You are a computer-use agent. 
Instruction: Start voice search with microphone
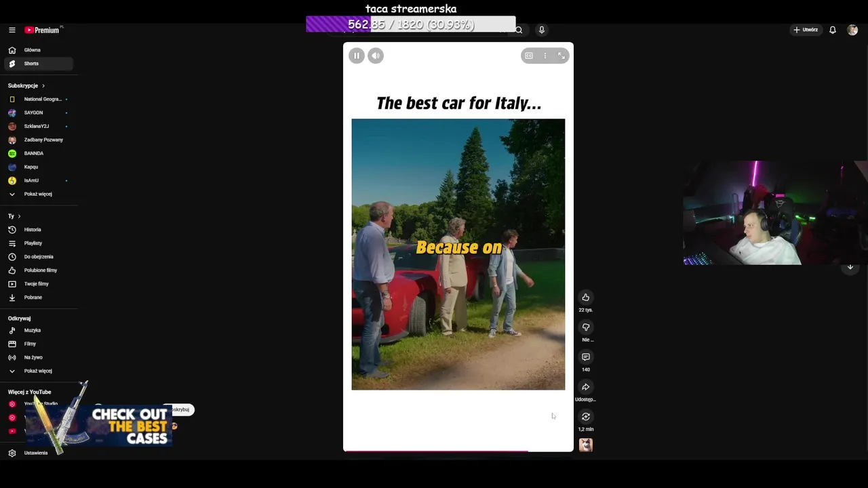[541, 30]
